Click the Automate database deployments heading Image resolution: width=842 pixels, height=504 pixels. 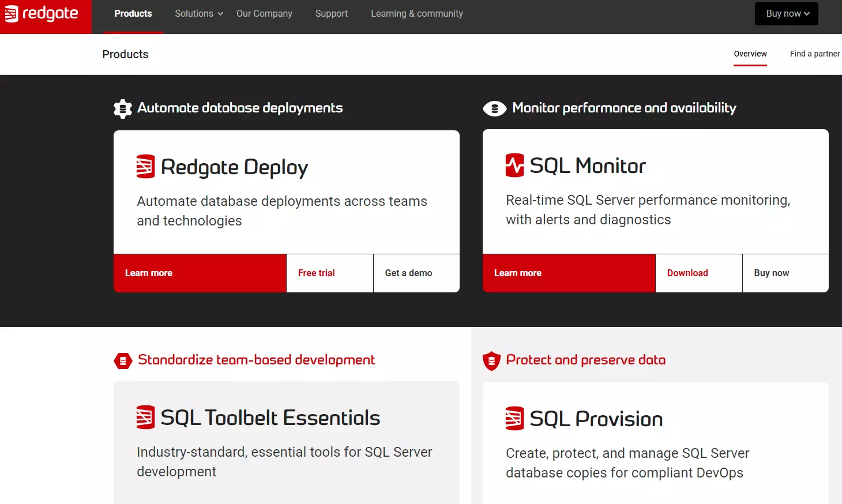pyautogui.click(x=240, y=108)
